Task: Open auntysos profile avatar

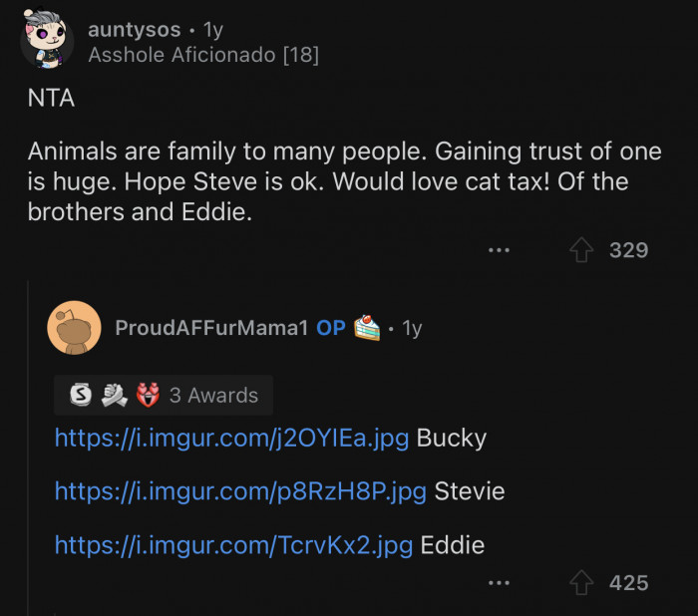Action: coord(46,40)
